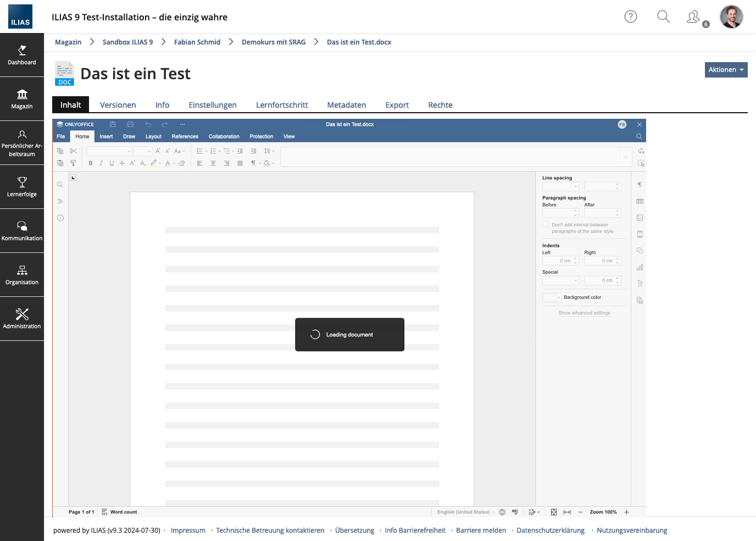
Task: Click the Spell checking icon in status bar
Action: (515, 512)
